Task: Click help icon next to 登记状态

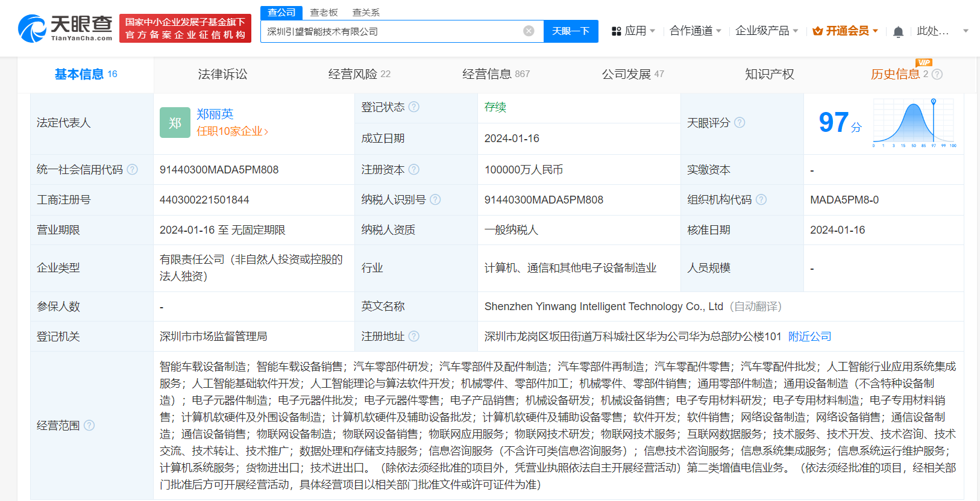Action: point(414,107)
